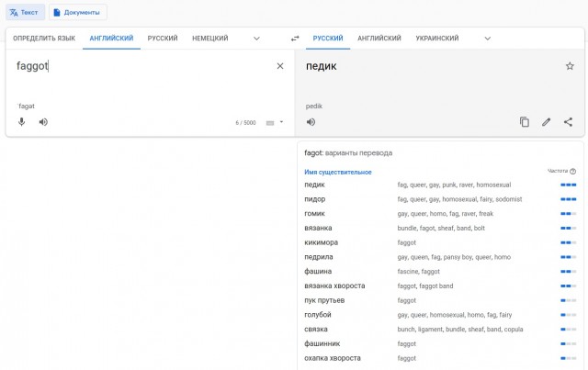The width and height of the screenshot is (588, 370).
Task: Suggest an edit with pencil icon
Action: pyautogui.click(x=547, y=122)
